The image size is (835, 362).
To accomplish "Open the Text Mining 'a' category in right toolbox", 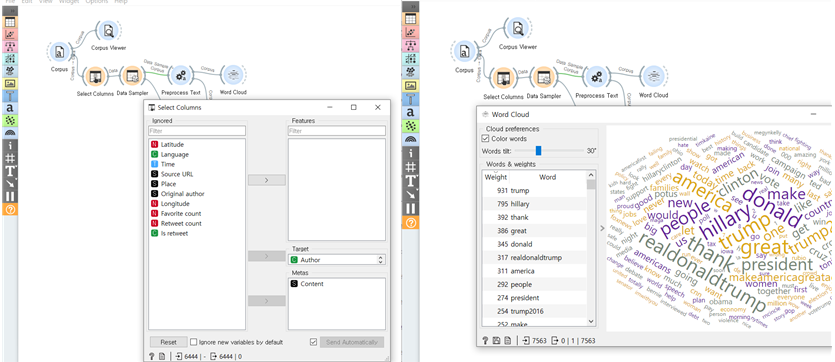I will (x=410, y=112).
